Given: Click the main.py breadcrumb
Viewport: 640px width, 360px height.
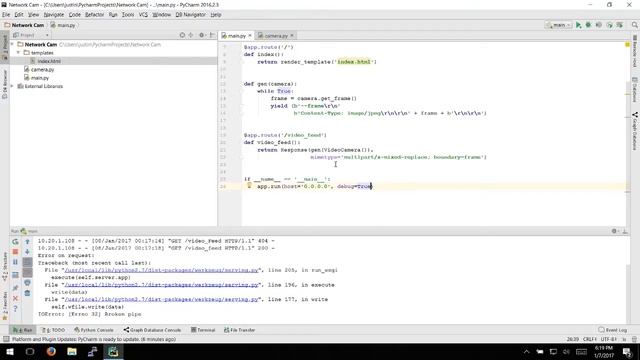Looking at the screenshot, I should click(63, 25).
